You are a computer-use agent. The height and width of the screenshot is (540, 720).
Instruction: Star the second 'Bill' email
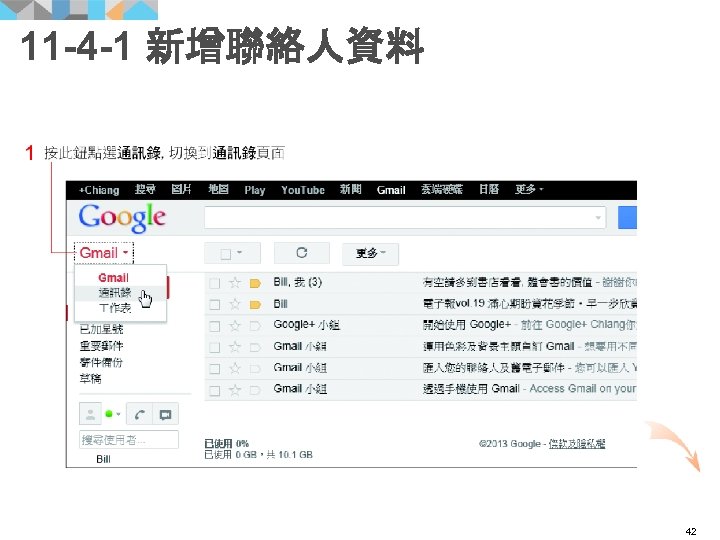point(235,304)
